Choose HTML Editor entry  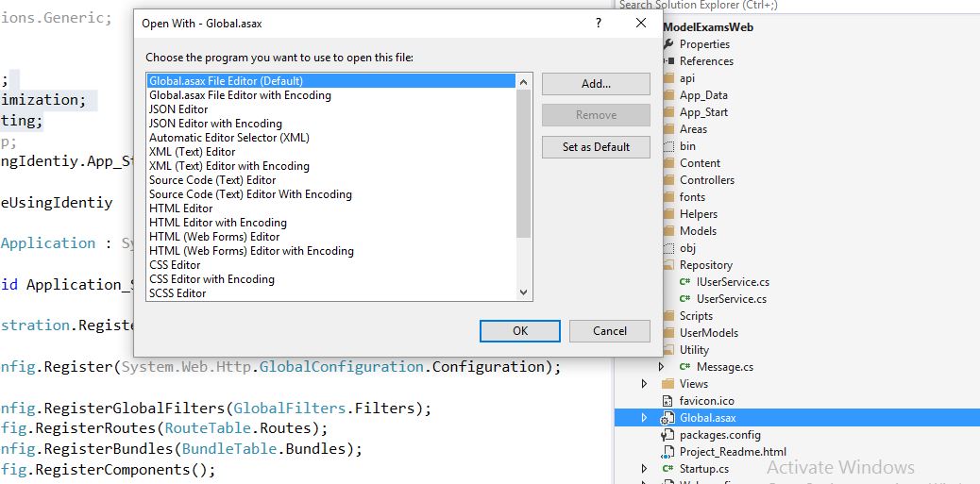pos(181,209)
